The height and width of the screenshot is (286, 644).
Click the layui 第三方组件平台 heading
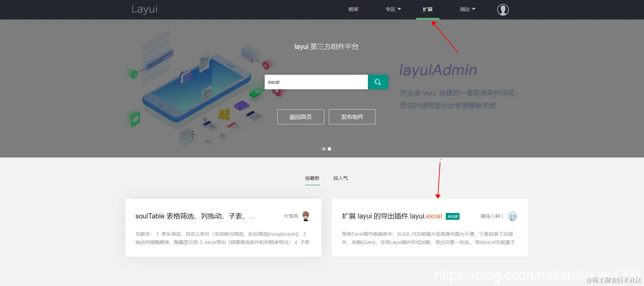click(x=326, y=47)
